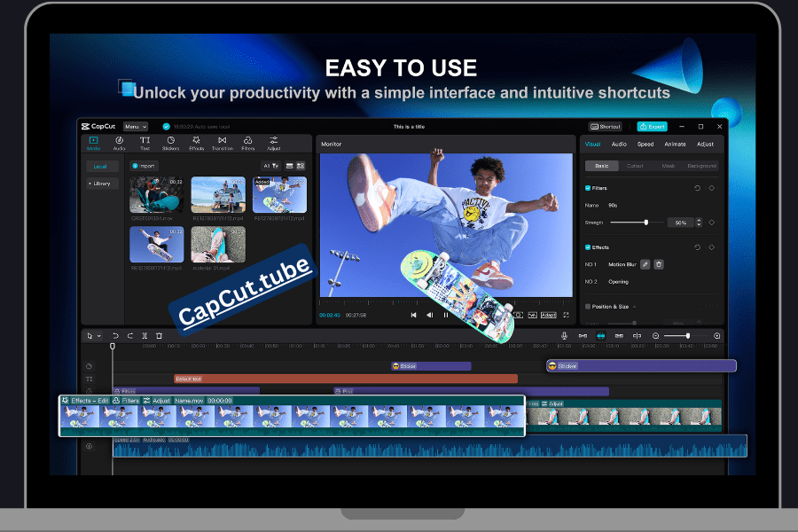The height and width of the screenshot is (532, 798).
Task: Select the Cutout sub-tab
Action: click(x=635, y=166)
